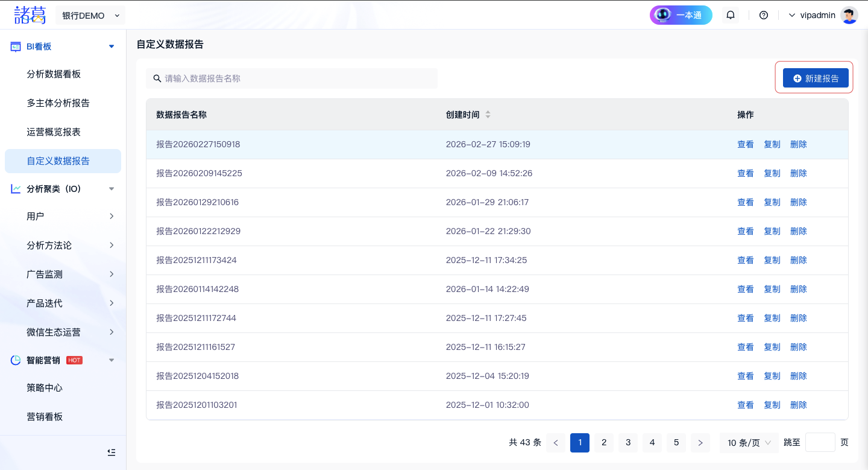Open the help question mark icon

coord(764,15)
